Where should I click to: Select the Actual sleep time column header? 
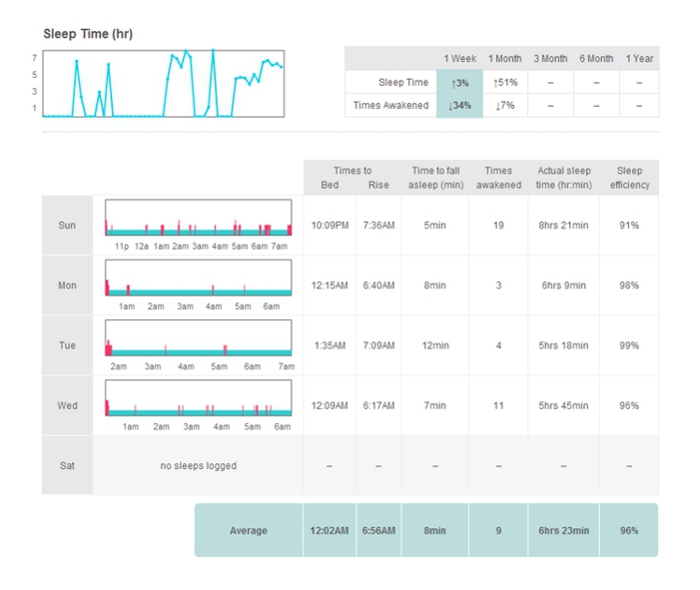pyautogui.click(x=563, y=178)
